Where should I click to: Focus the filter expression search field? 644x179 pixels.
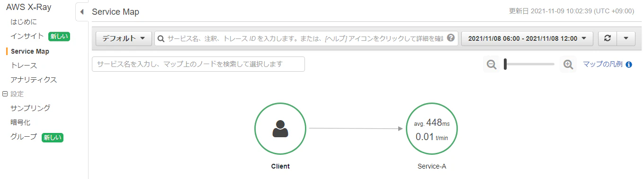coord(306,38)
